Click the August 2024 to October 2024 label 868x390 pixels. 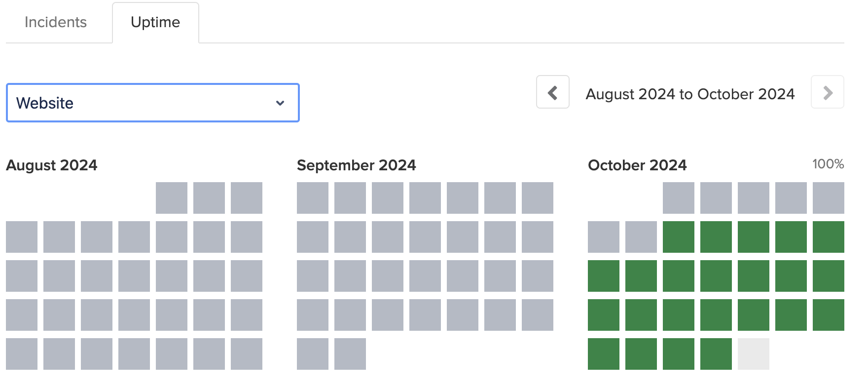click(690, 93)
